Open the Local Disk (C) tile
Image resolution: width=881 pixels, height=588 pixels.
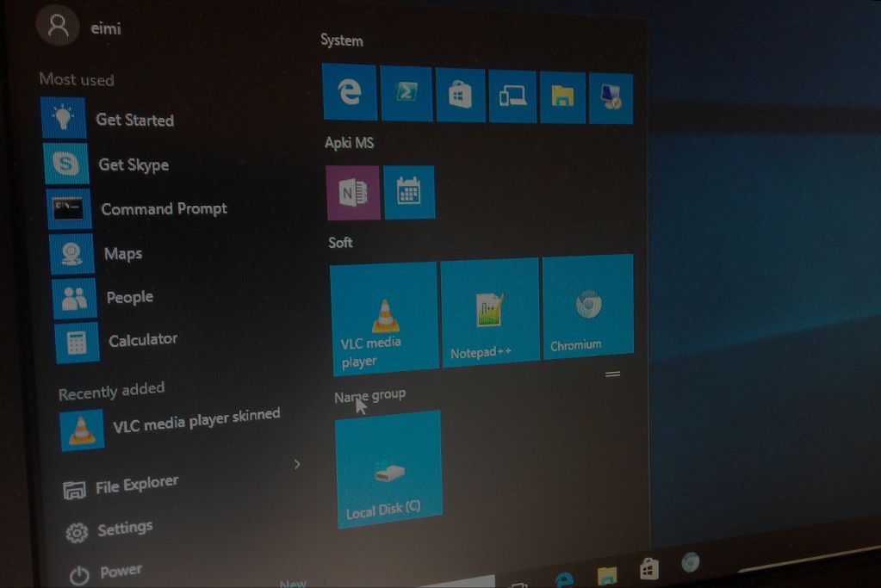click(x=388, y=469)
